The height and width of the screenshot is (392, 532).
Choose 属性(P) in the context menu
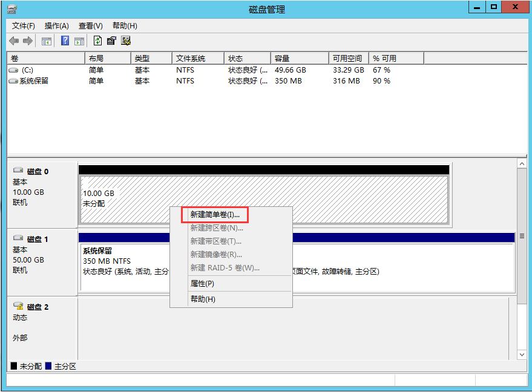point(202,284)
